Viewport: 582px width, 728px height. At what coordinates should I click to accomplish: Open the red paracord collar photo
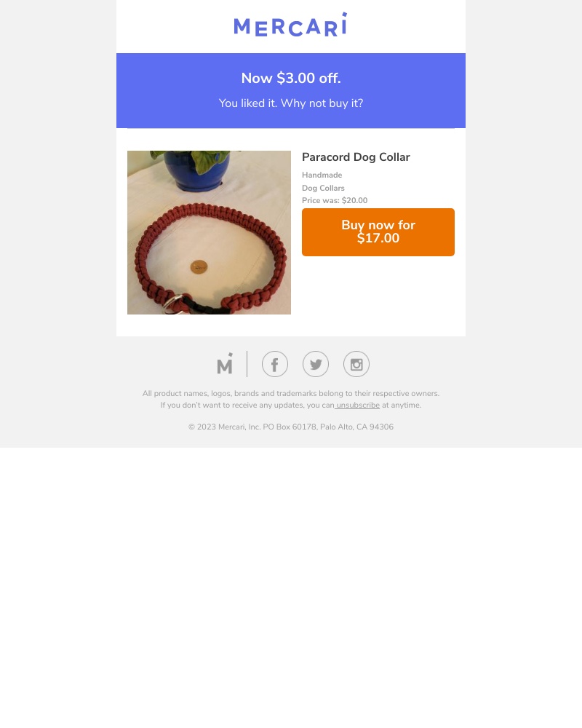[x=209, y=233]
